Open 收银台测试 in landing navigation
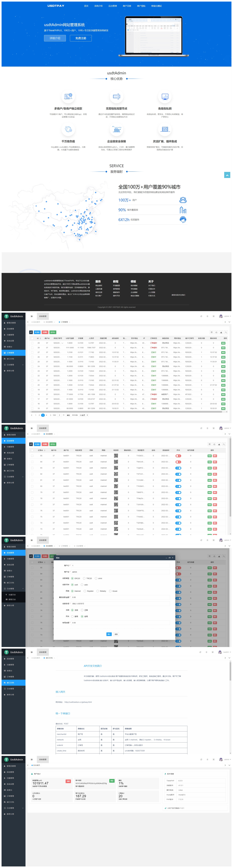Image resolution: width=233 pixels, height=868 pixels. tap(156, 6)
